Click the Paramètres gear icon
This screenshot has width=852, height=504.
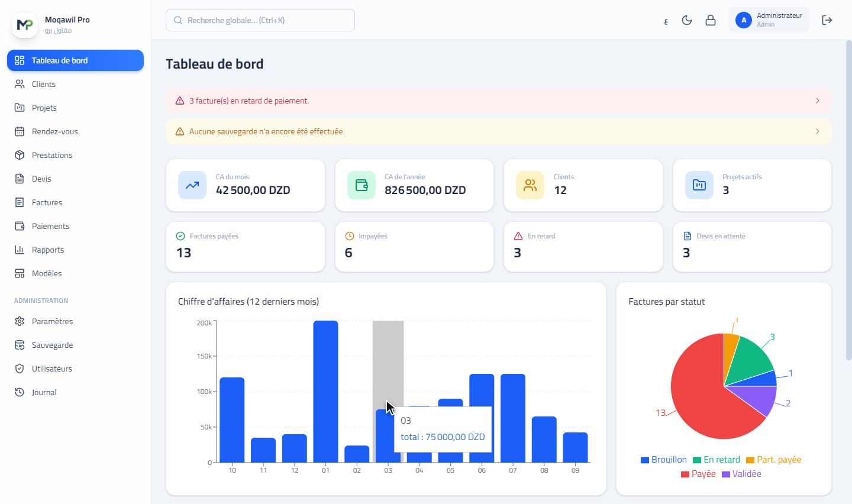pos(20,321)
